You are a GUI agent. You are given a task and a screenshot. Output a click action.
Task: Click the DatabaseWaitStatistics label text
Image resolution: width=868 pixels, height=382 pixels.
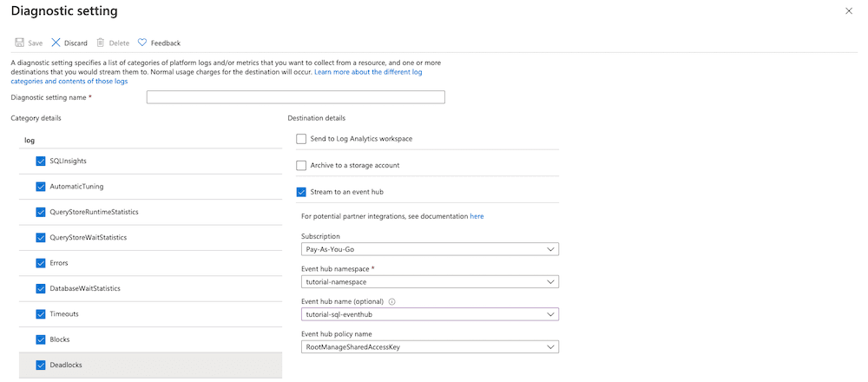[x=85, y=288]
